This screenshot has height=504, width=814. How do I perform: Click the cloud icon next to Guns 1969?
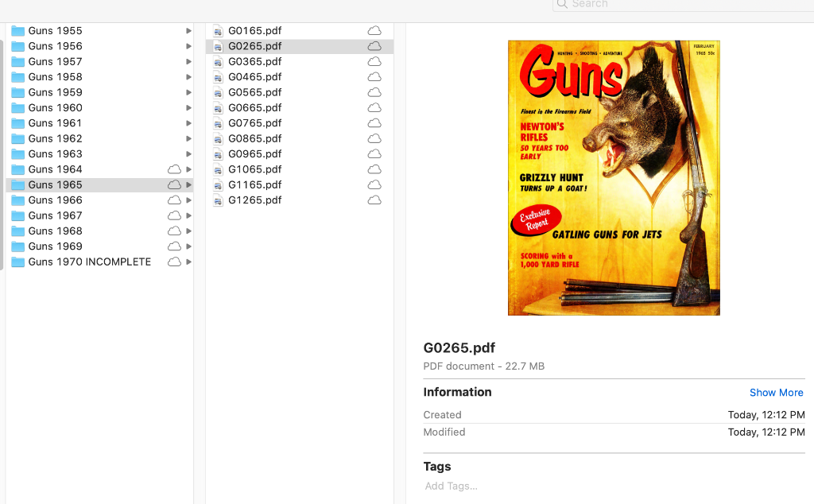point(174,246)
